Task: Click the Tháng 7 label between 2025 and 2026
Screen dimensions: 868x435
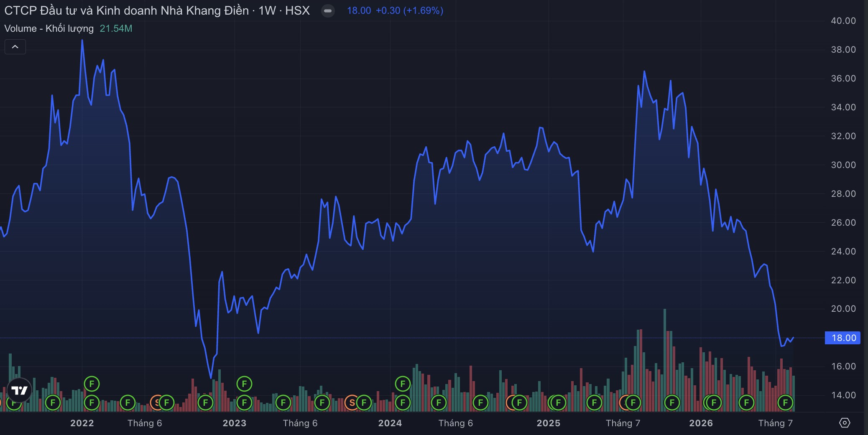Action: pyautogui.click(x=623, y=423)
